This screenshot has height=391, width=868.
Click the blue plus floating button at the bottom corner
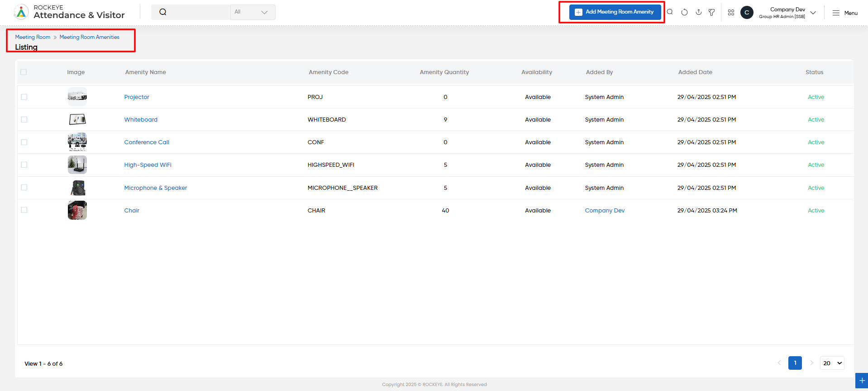(862, 381)
